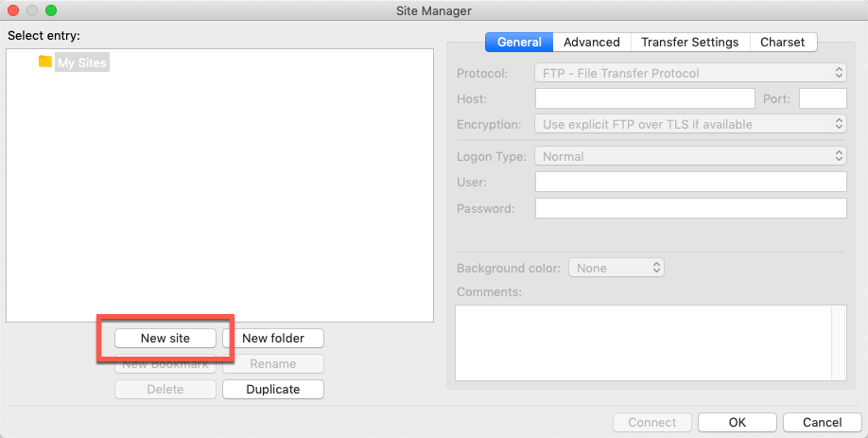
Task: Select the My Sites tree entry
Action: (82, 62)
